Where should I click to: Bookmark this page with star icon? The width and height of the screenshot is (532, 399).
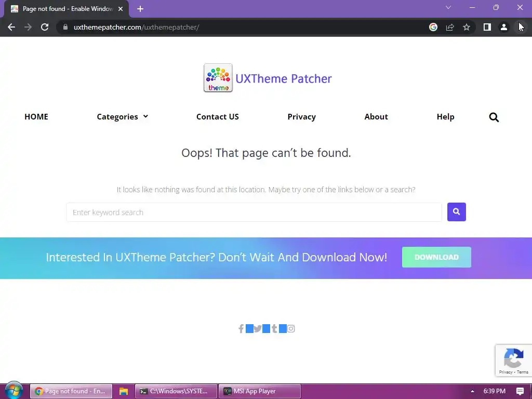[467, 27]
